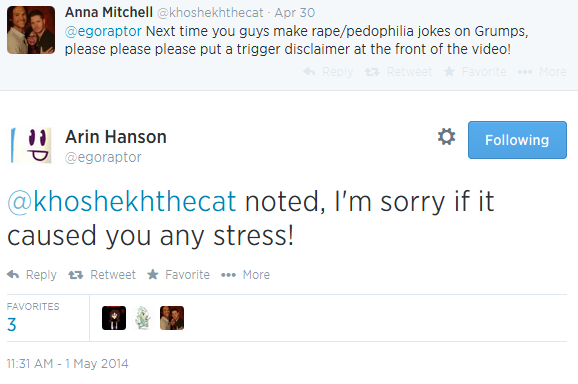
Task: Click the faded Reply arrow icon on Anna's tweet
Action: (x=309, y=71)
